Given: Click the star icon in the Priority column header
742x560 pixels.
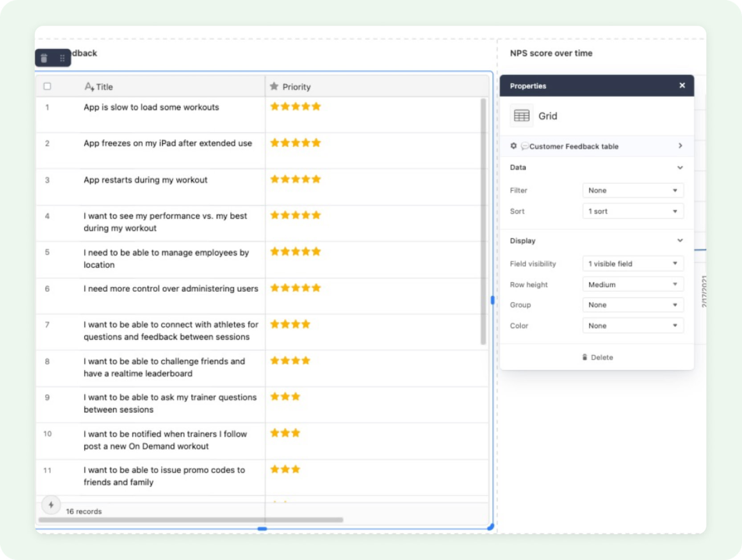Looking at the screenshot, I should (274, 86).
